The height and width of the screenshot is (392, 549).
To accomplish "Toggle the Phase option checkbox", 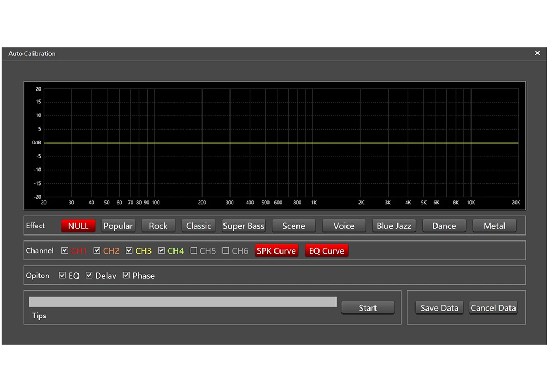I will [x=126, y=275].
